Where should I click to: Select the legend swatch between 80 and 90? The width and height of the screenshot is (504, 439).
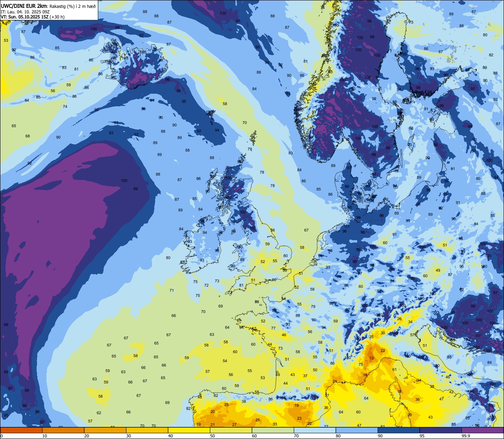point(357,430)
